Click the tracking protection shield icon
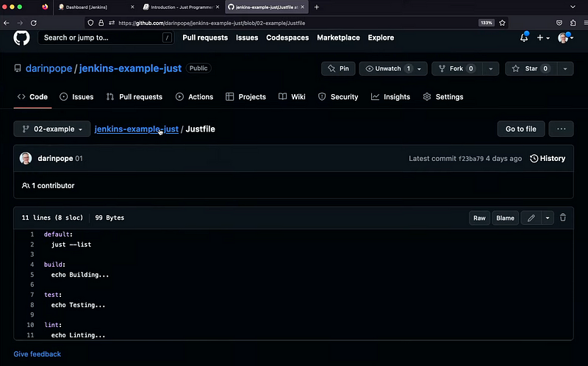The image size is (588, 366). click(x=90, y=23)
